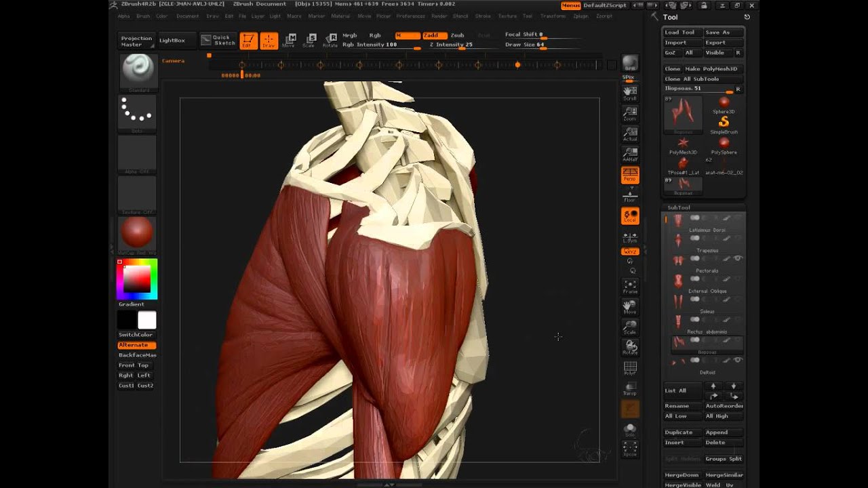The height and width of the screenshot is (488, 868).
Task: Select the Zoom canvas tool
Action: pyautogui.click(x=630, y=114)
